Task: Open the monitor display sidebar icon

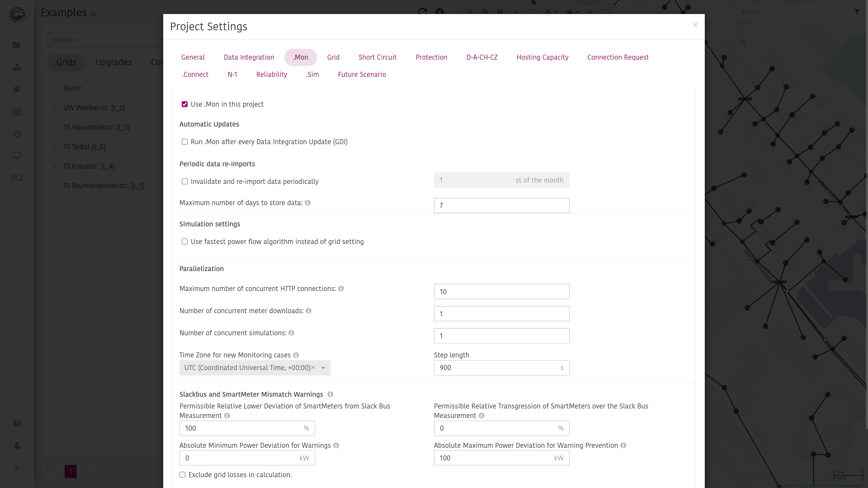Action: [x=17, y=156]
